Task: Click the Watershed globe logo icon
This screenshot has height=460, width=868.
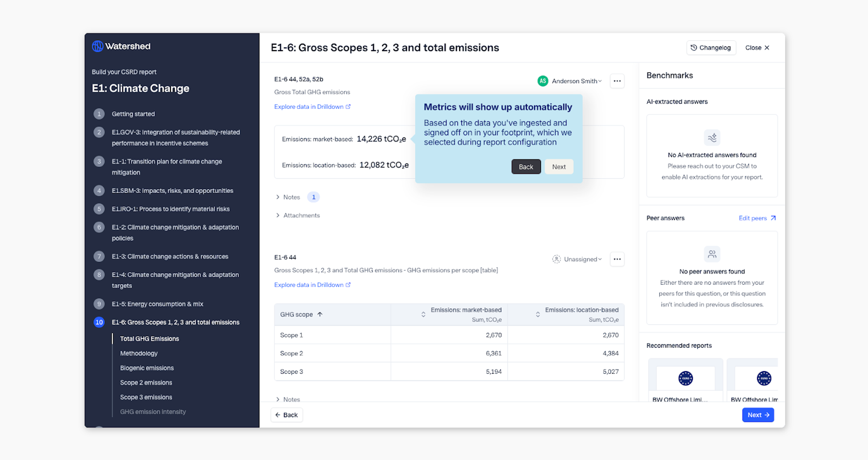Action: tap(97, 46)
